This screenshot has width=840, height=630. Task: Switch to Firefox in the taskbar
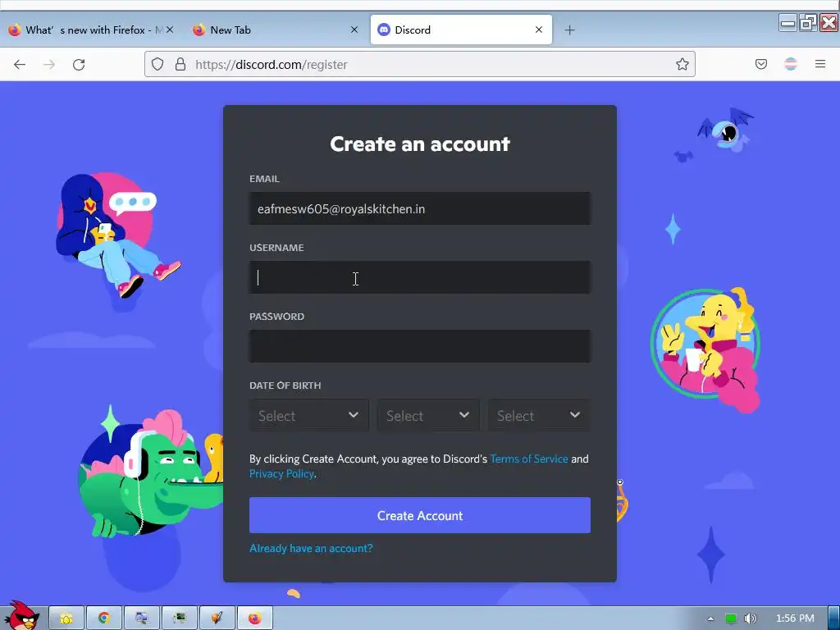(255, 619)
